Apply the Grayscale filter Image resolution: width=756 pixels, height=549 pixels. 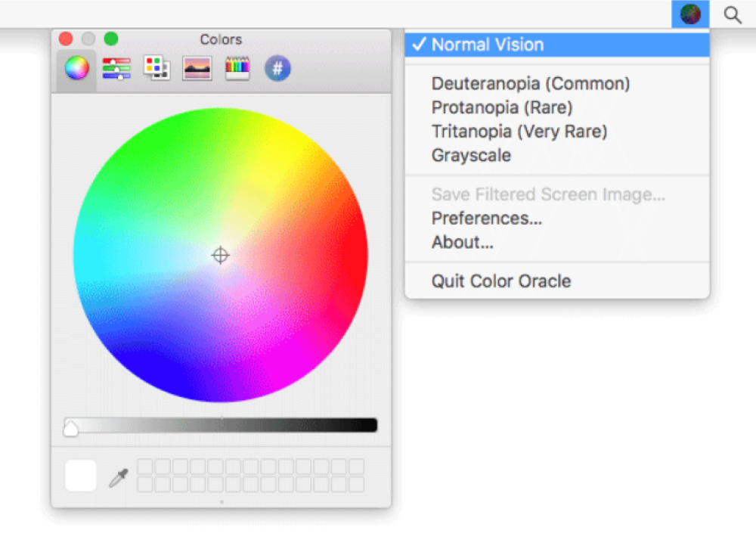471,156
